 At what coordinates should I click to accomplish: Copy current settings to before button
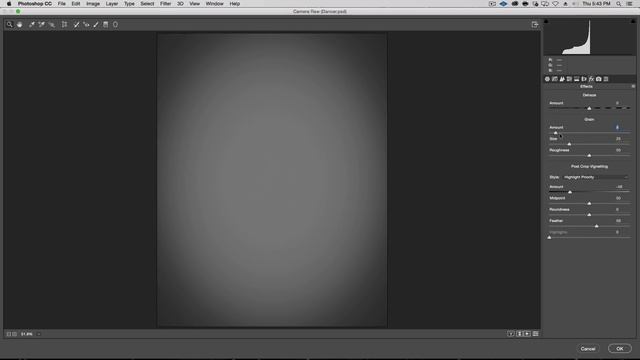pos(527,334)
